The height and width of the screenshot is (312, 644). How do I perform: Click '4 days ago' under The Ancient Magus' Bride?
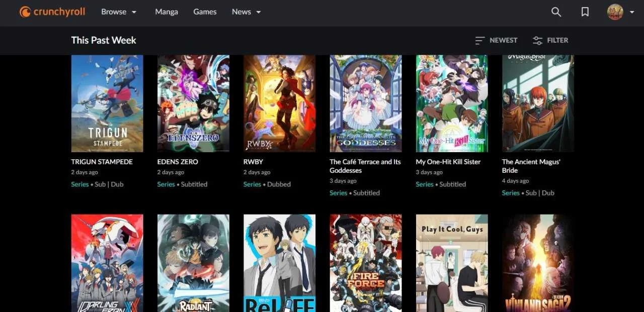coord(516,181)
